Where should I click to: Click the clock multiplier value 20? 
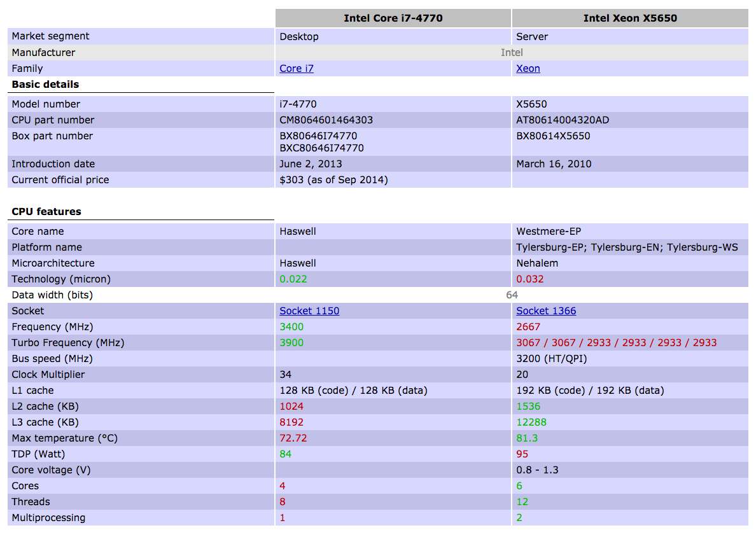(x=522, y=375)
